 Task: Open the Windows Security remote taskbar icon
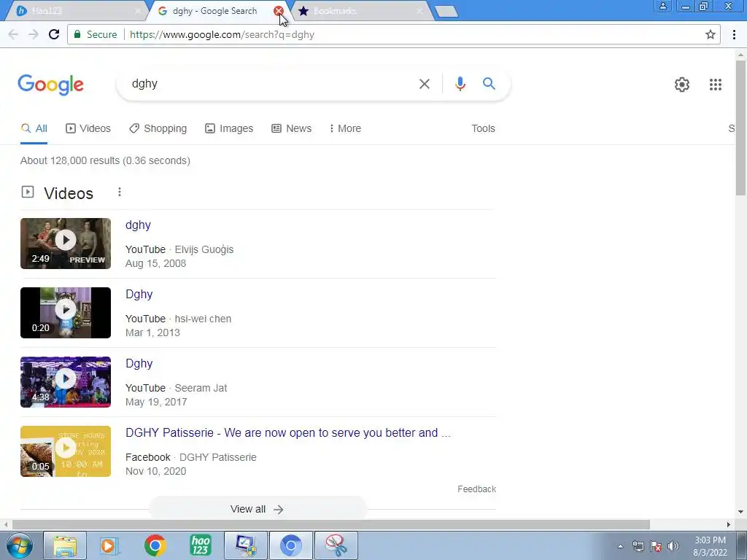[246, 545]
